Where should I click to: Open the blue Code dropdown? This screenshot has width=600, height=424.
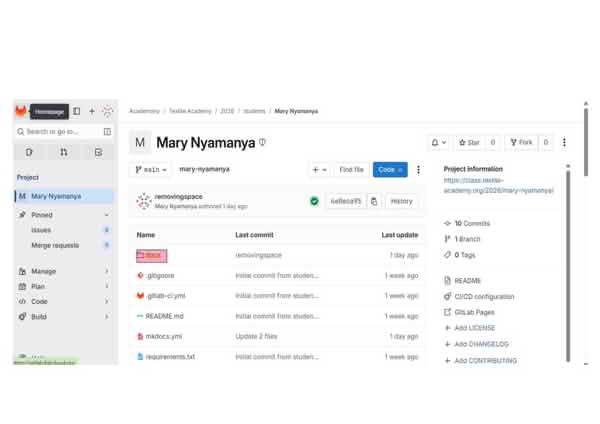coord(390,170)
